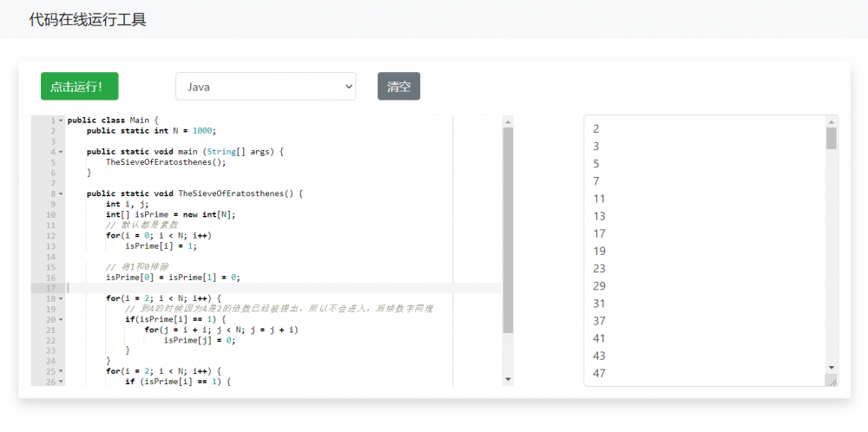The height and width of the screenshot is (432, 868).
Task: Fold the main method at line 4
Action: (61, 152)
